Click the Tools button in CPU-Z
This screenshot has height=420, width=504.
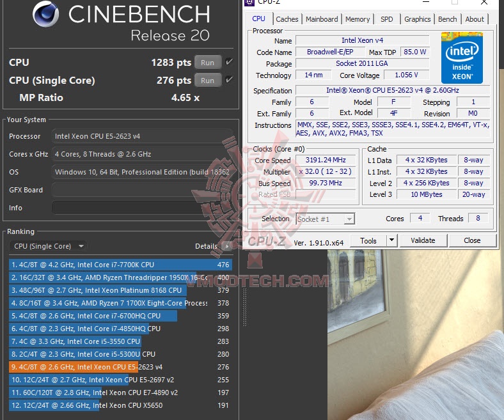tap(368, 241)
